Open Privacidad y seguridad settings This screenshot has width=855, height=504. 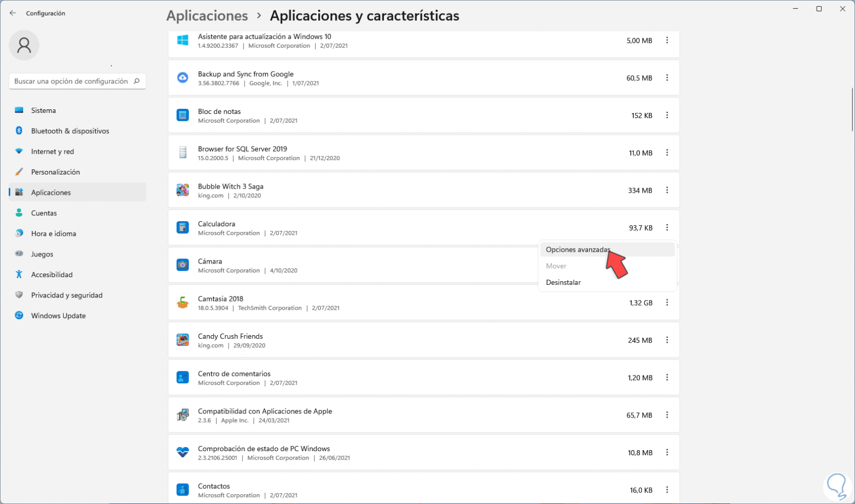pos(77,295)
